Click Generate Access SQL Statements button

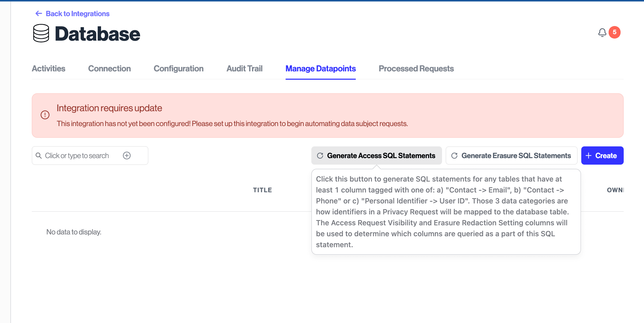(x=376, y=156)
